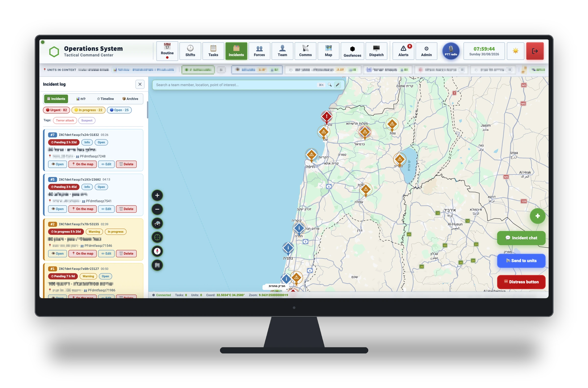This screenshot has width=588, height=388.
Task: Open the Map section in top bar
Action: coord(328,51)
